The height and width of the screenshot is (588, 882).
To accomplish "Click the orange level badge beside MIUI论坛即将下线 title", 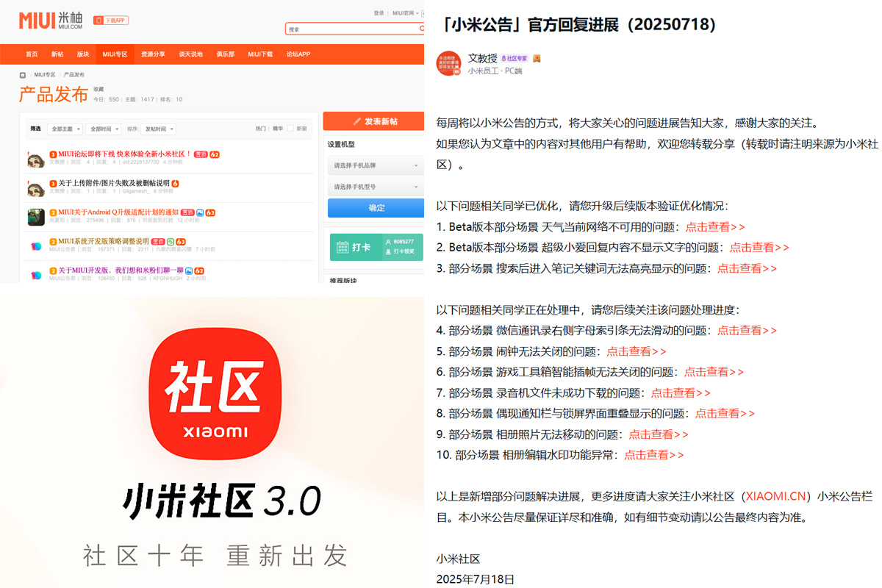I will pos(53,154).
